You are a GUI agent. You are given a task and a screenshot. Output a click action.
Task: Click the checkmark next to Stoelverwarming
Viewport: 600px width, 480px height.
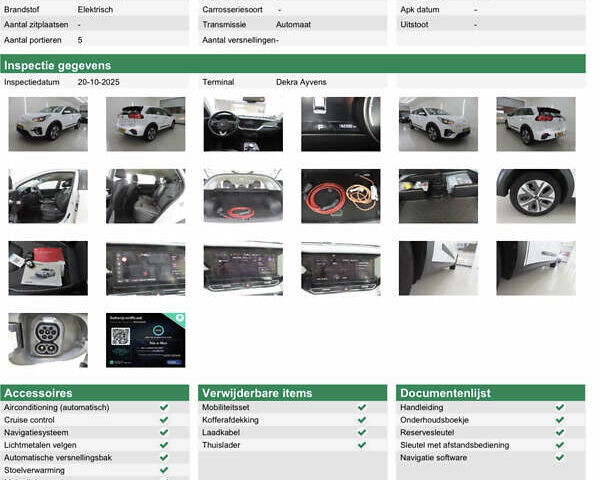click(164, 470)
